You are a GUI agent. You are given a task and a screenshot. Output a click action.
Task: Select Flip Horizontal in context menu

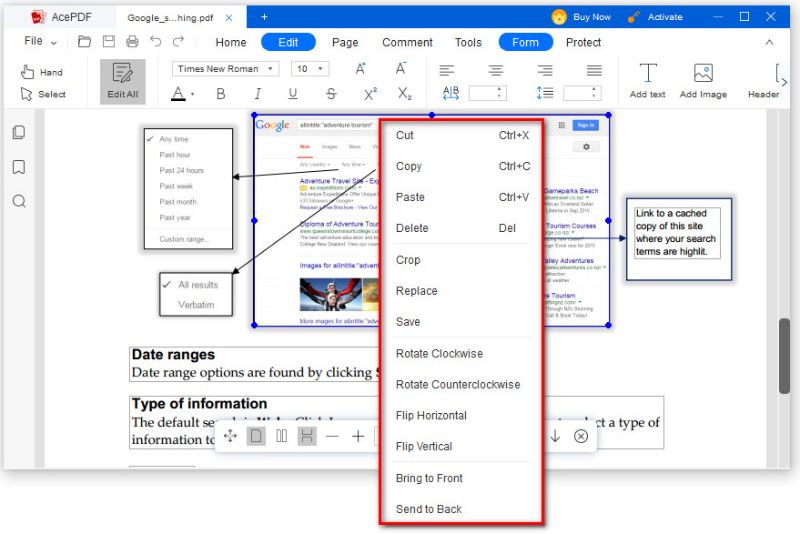click(x=462, y=416)
